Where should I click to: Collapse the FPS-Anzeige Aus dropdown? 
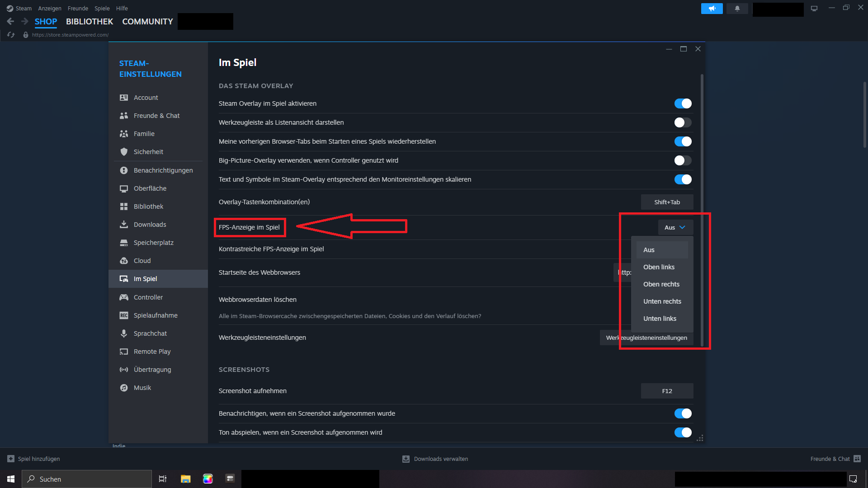(675, 227)
